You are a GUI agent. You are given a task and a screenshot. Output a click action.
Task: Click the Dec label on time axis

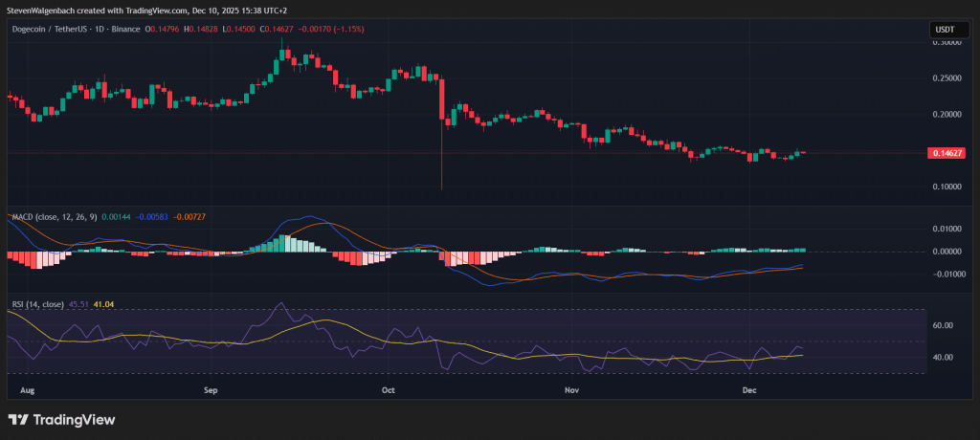(x=749, y=390)
